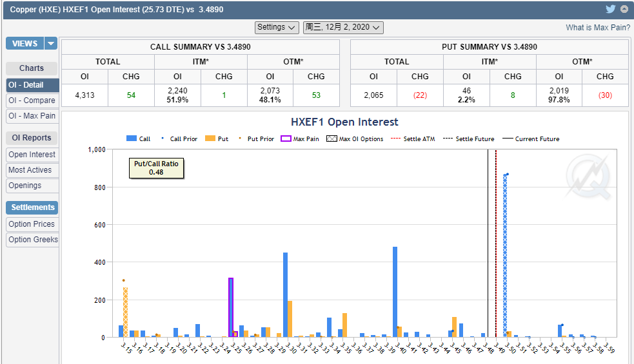Click put OTM change value (30)

click(x=605, y=95)
